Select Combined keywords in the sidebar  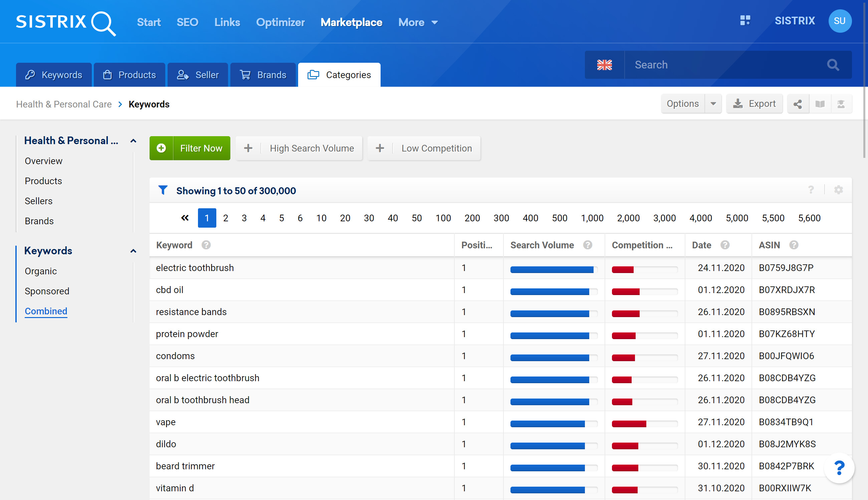coord(46,311)
